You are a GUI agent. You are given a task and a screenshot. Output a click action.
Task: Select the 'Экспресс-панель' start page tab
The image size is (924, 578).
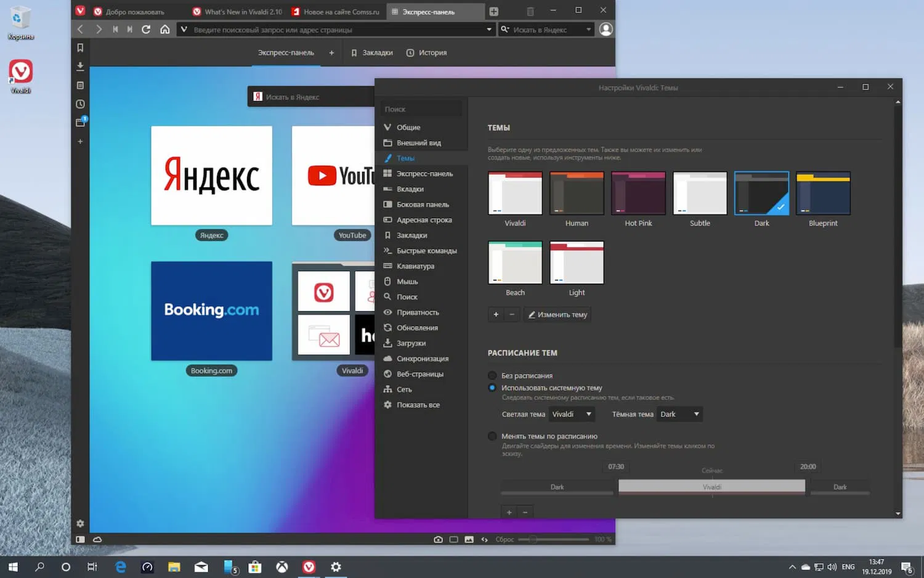(x=286, y=53)
